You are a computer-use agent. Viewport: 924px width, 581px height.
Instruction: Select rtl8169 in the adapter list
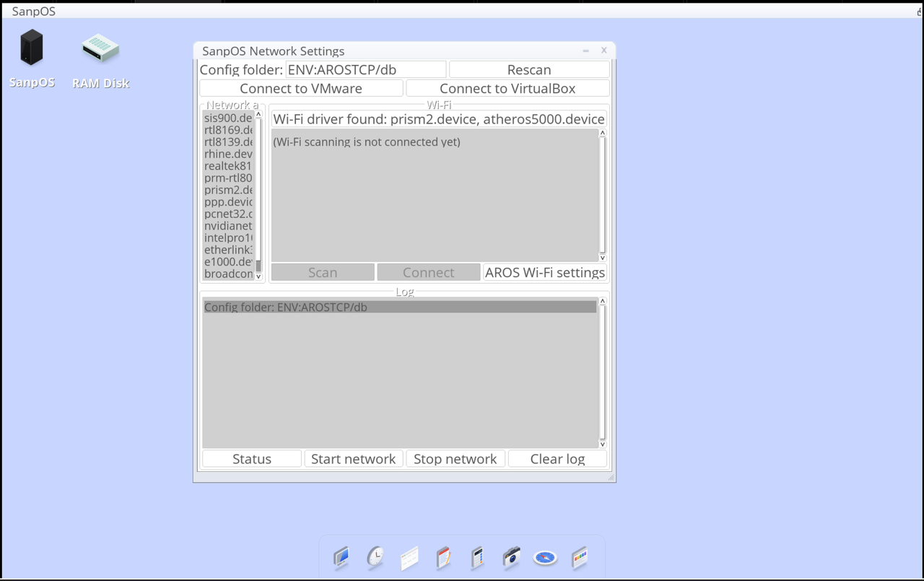click(x=228, y=130)
